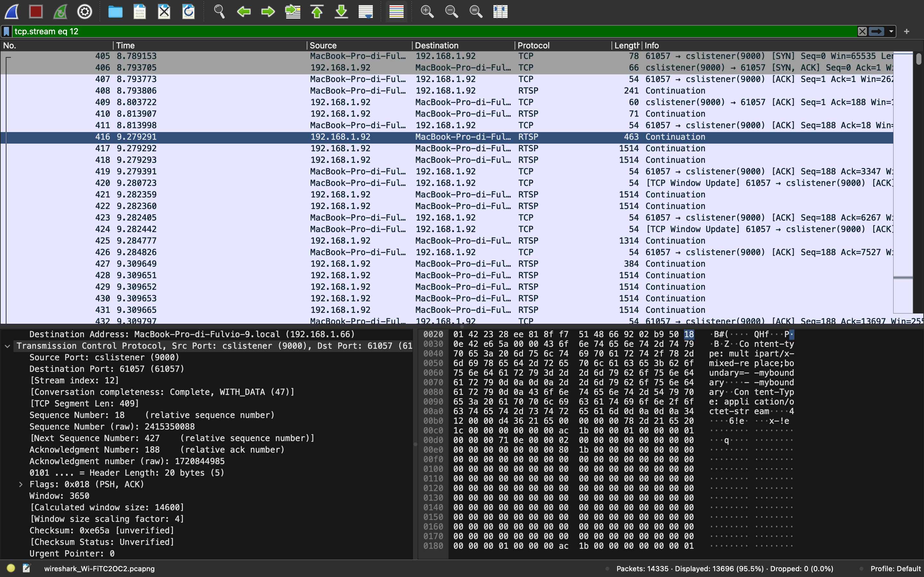Expand Flags: 0x018 (PSH, ACK)
This screenshot has width=924, height=577.
coord(21,484)
